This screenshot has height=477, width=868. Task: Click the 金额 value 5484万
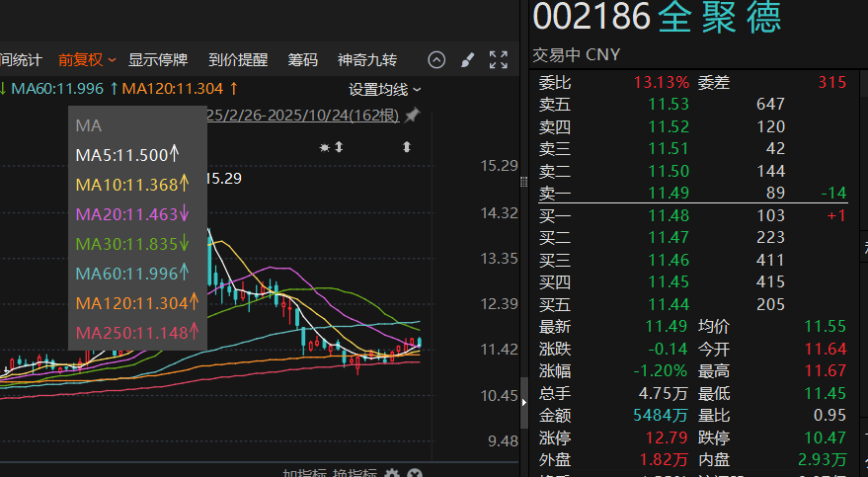tap(661, 415)
